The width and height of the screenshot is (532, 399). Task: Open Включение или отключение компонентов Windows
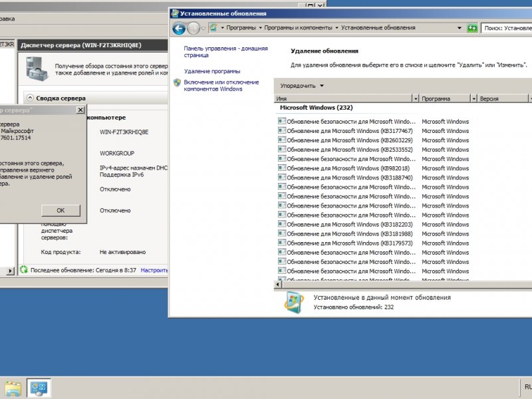pos(221,86)
